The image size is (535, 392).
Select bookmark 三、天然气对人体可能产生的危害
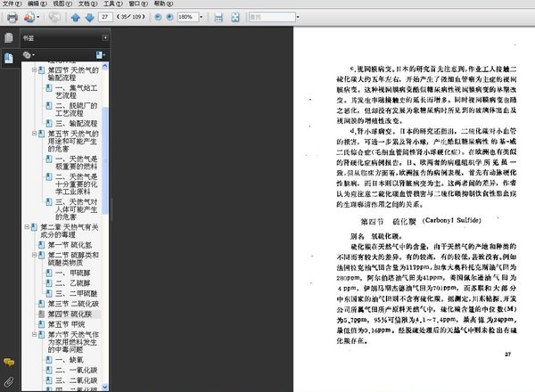77,209
